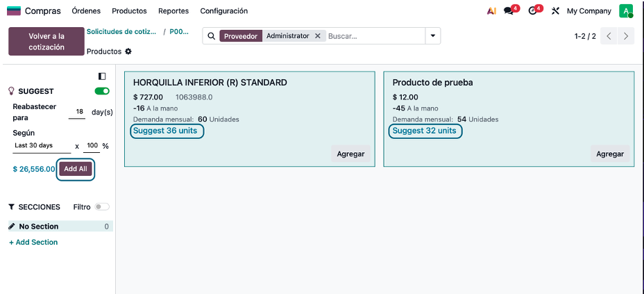Click Agregar on Producto de prueba card
The image size is (644, 294).
point(610,154)
